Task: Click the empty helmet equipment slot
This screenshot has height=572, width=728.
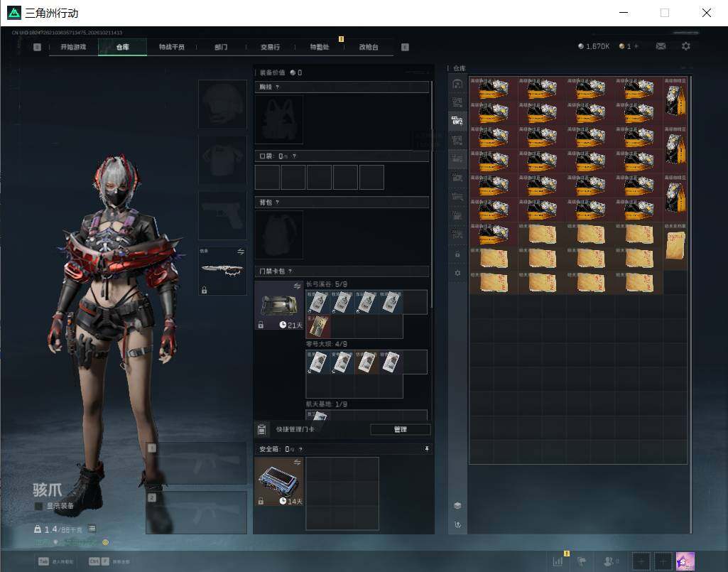Action: [x=222, y=104]
